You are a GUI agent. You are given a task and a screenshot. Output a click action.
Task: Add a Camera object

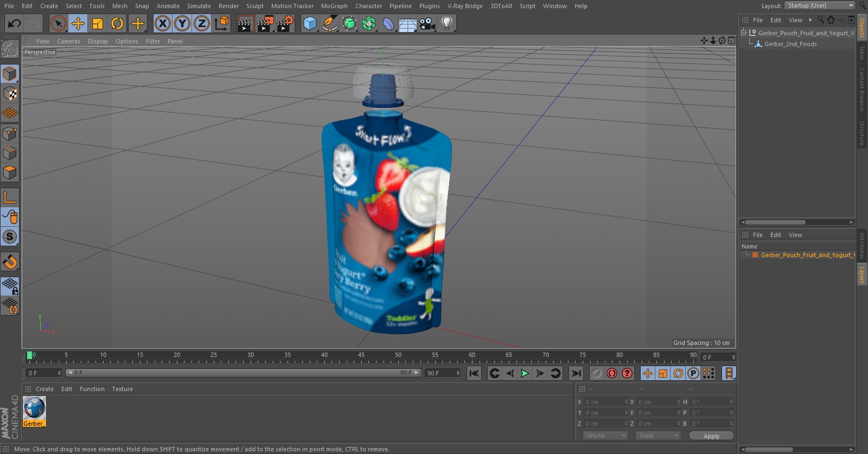click(427, 23)
